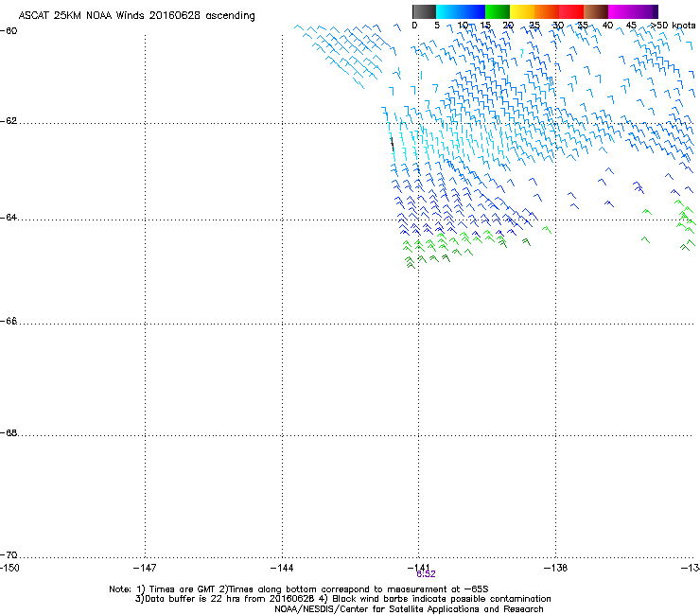The image size is (700, 615).
Task: Click longitude label '-150'
Action: [9, 568]
